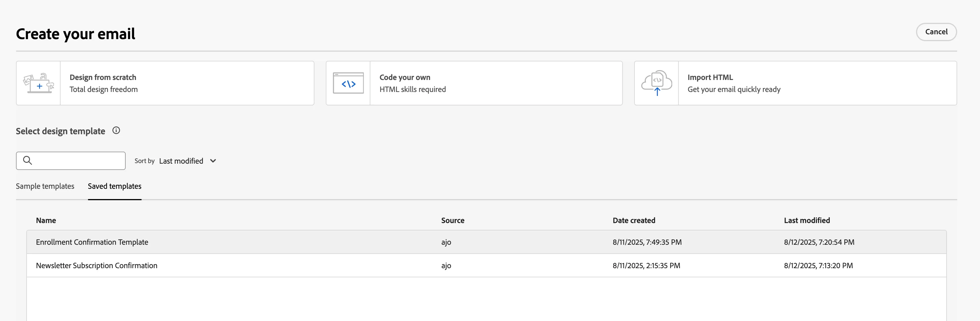Click the Import HTML cloud upload icon
The height and width of the screenshot is (321, 980).
tap(657, 83)
